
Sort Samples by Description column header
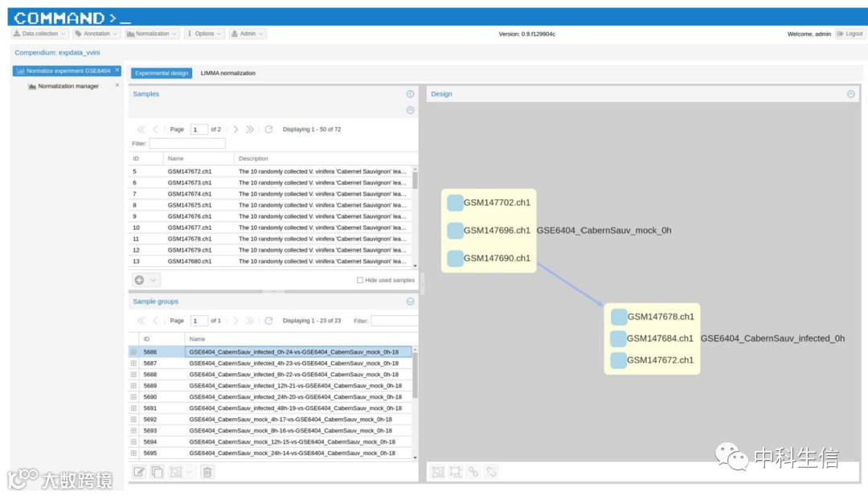[325, 158]
